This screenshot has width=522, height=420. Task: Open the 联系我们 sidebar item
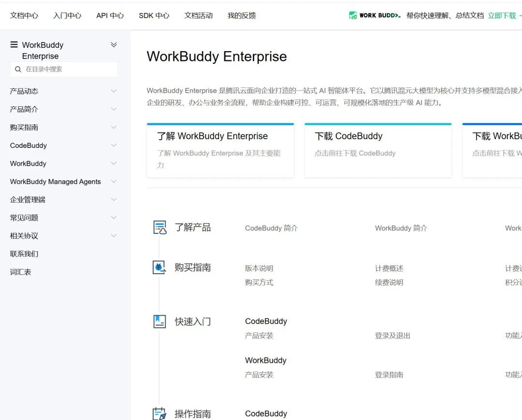[x=24, y=254]
